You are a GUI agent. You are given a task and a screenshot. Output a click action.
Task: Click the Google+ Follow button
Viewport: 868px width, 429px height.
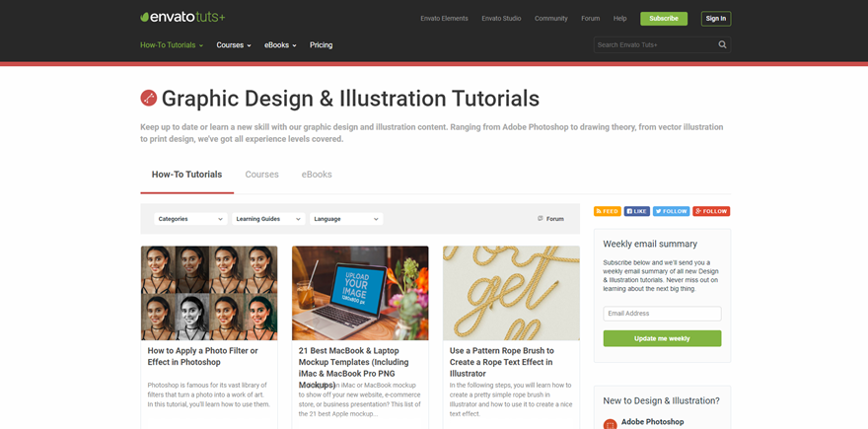[711, 211]
